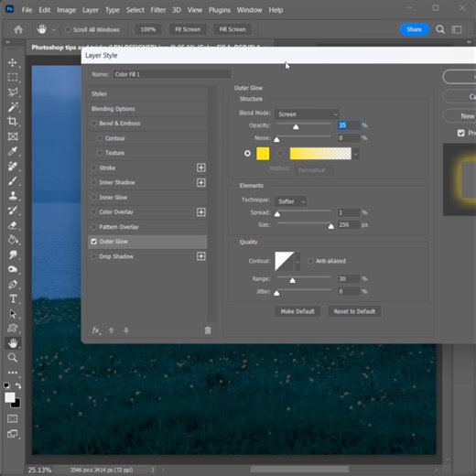Viewport: 476px width, 476px height.
Task: Open Hand tool preset dropdown arrow
Action: click(54, 30)
